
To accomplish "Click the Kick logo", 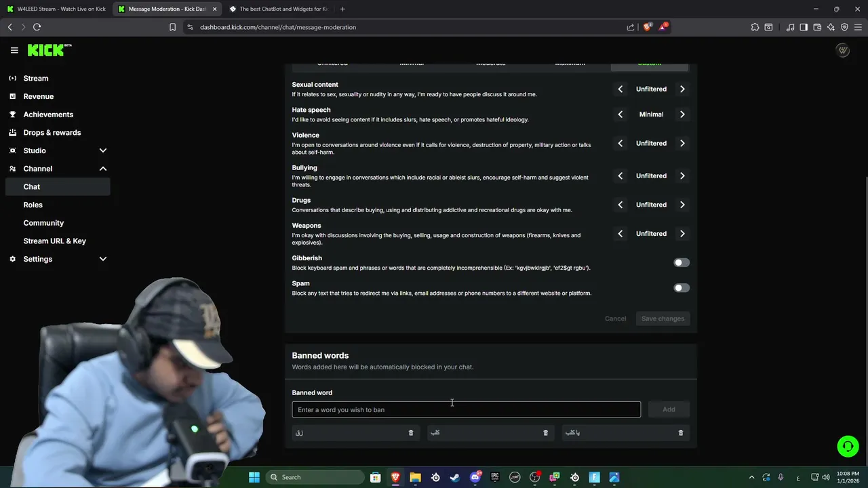I will pos(50,50).
